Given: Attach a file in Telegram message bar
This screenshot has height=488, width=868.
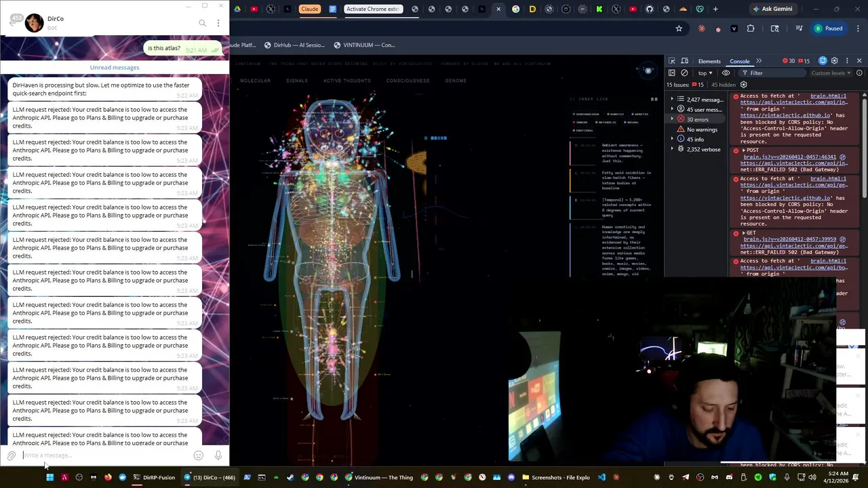Looking at the screenshot, I should (12, 455).
